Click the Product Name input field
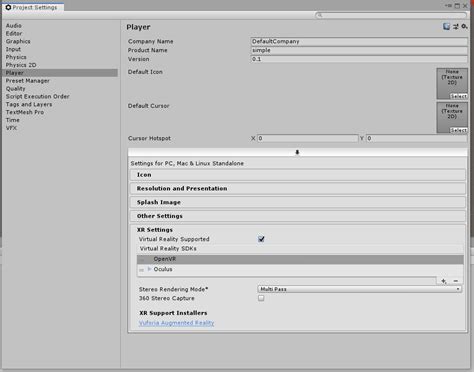The height and width of the screenshot is (372, 474). 359,50
